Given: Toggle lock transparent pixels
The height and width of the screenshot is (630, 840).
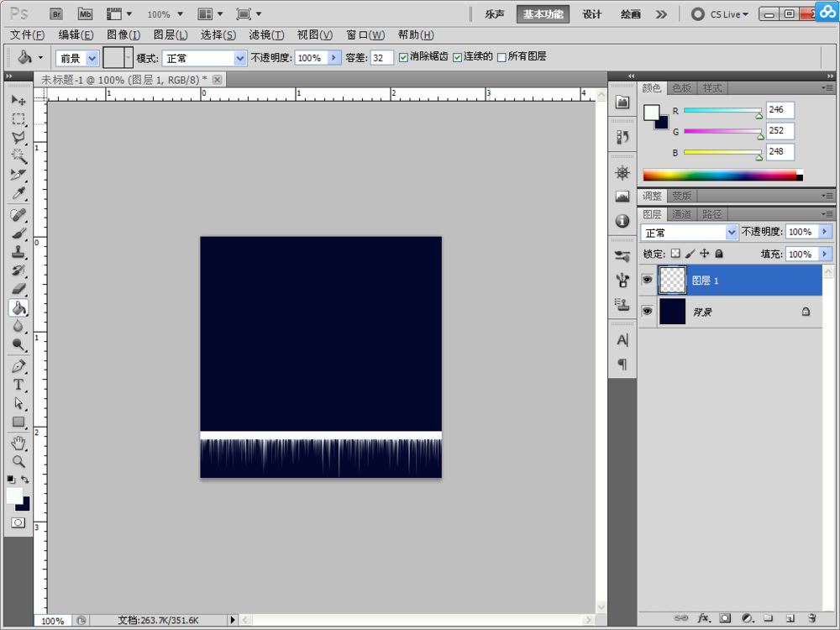Looking at the screenshot, I should 675,254.
